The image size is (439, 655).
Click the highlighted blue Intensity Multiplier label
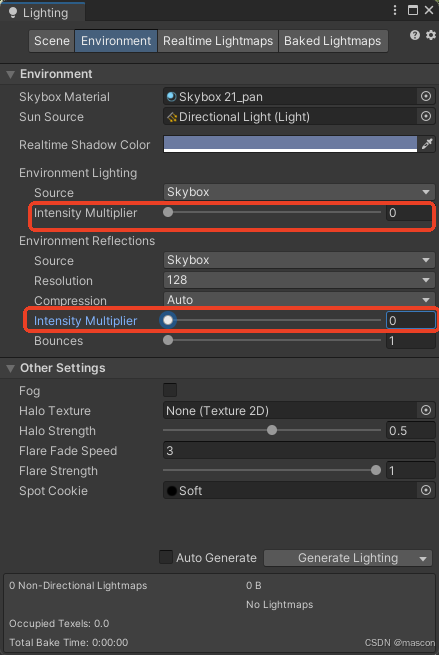tap(85, 321)
